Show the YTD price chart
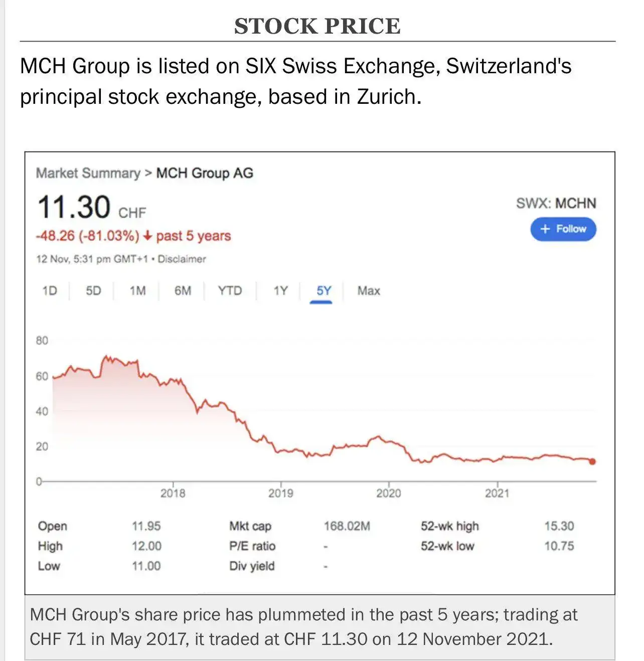 click(x=230, y=291)
